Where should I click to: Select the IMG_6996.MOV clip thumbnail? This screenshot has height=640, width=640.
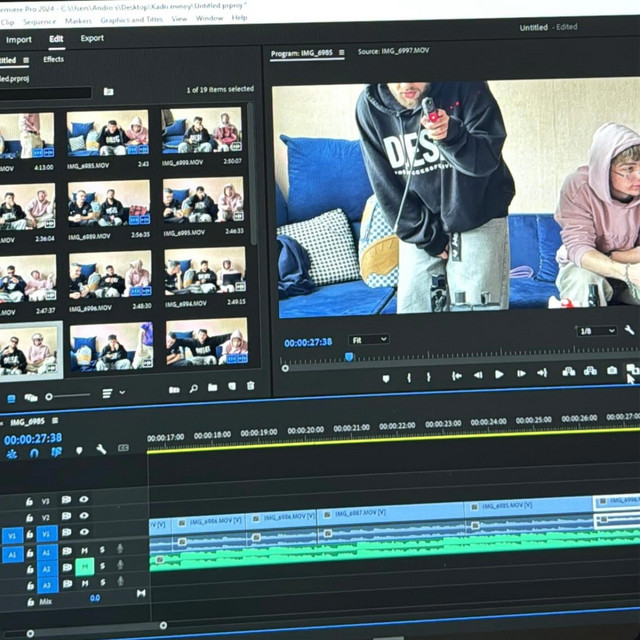110,274
